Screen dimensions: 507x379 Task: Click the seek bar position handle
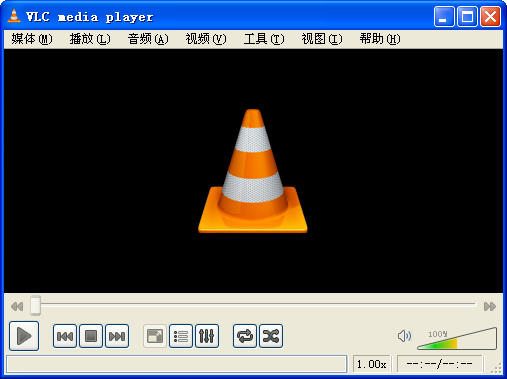[x=35, y=305]
